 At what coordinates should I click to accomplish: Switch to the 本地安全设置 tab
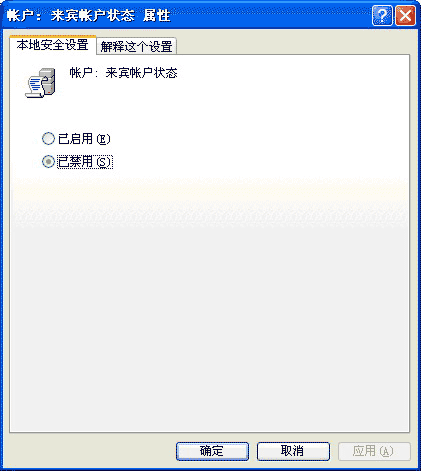click(53, 45)
